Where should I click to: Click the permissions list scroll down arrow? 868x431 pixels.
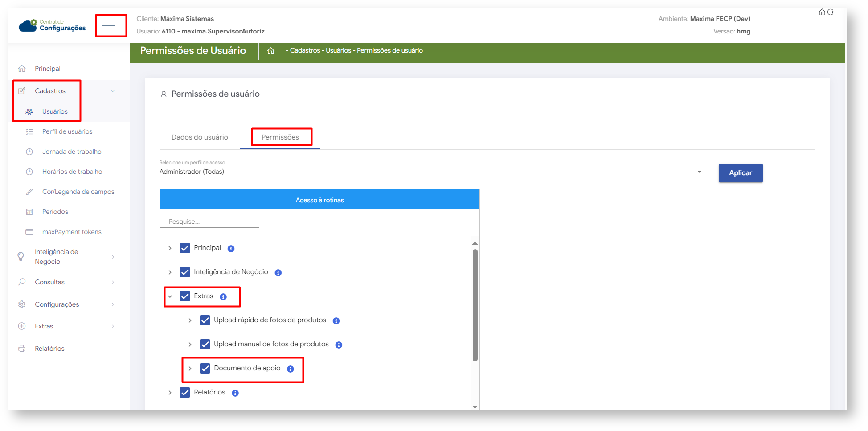(x=475, y=406)
